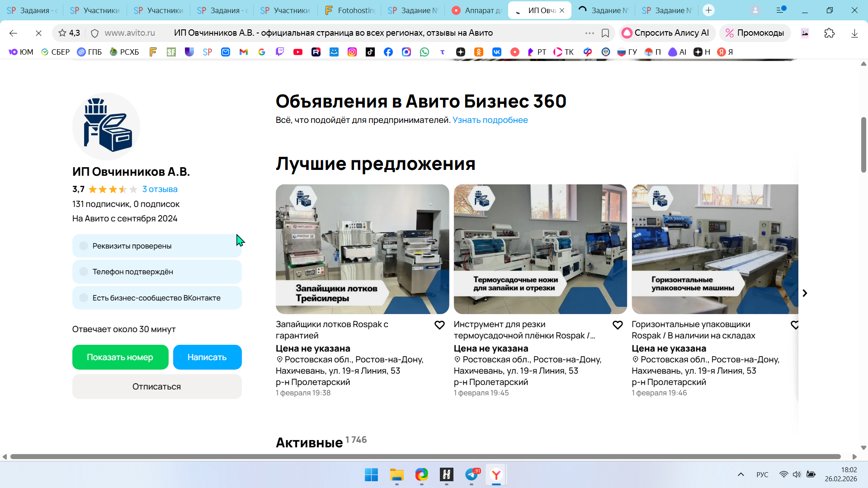
Task: Open address bar three-dots menu
Action: tap(590, 33)
